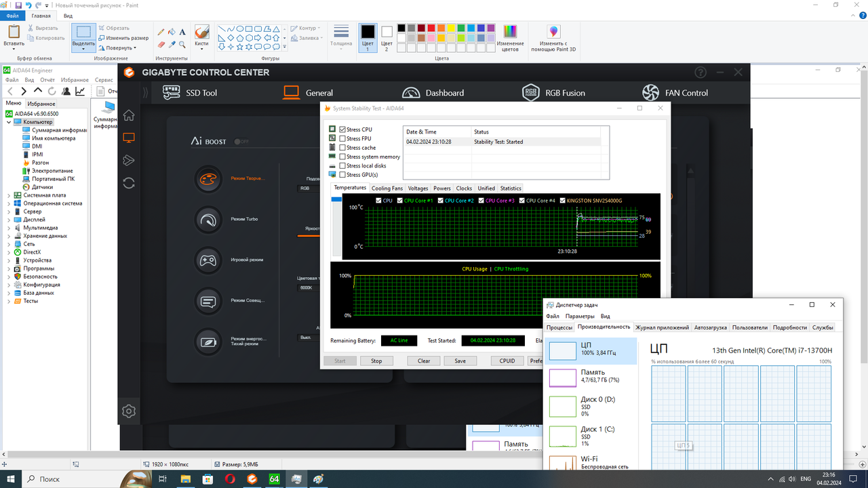This screenshot has width=868, height=488.
Task: Open File Explorer from the taskbar
Action: (185, 479)
